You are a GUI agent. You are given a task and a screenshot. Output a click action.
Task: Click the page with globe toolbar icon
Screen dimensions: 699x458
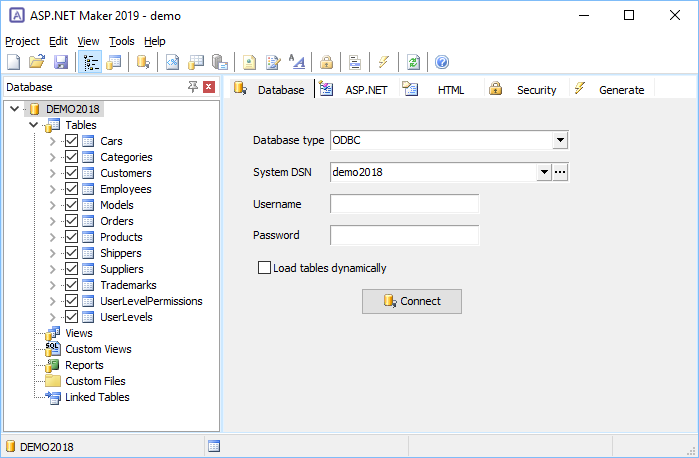(249, 62)
